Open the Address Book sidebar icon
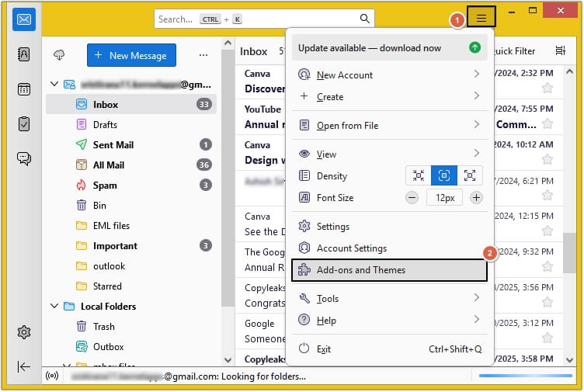 coord(23,54)
